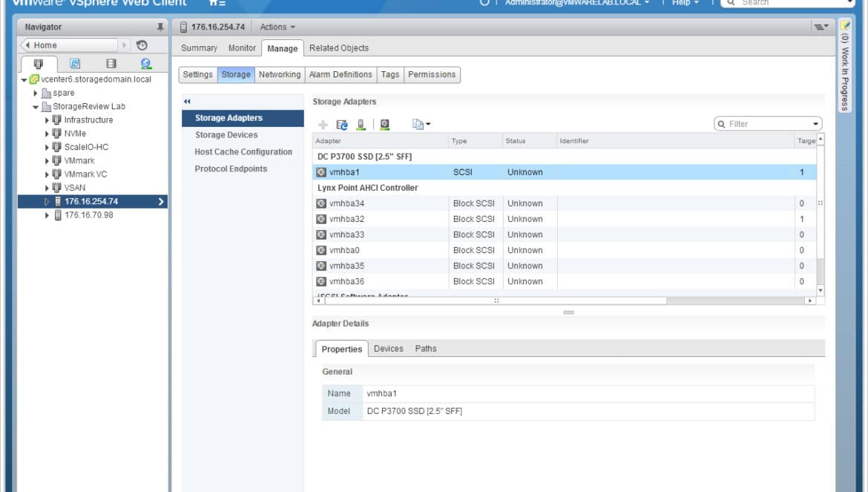Select the spare datacenter icon

pyautogui.click(x=47, y=93)
